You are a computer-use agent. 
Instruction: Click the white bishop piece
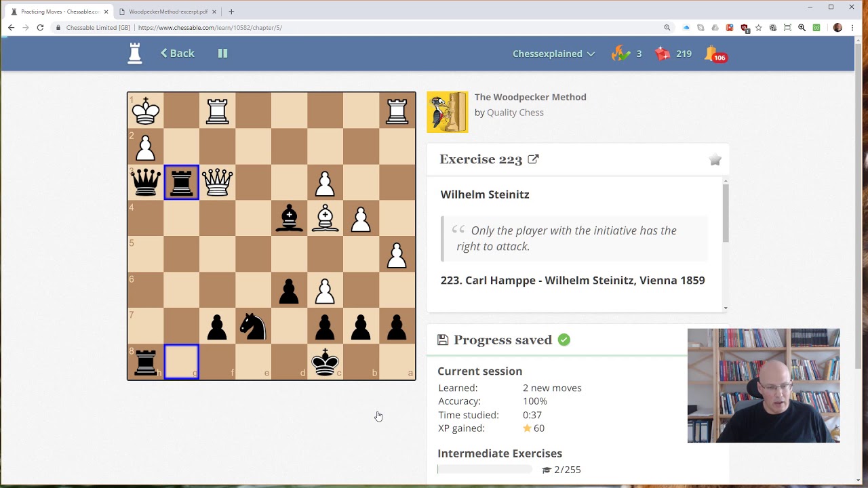coord(325,218)
